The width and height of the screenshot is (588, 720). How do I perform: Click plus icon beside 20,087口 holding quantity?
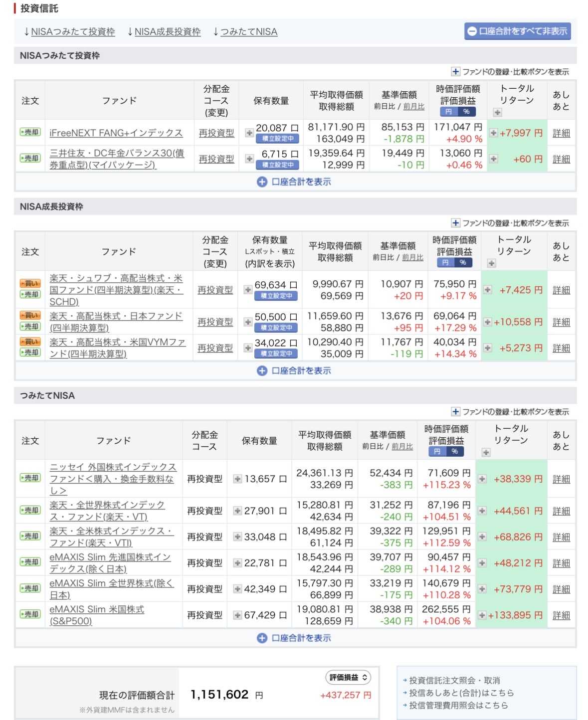[249, 133]
